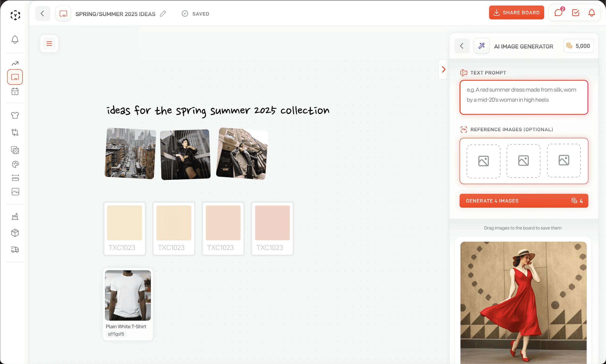Click the magic wand AI generator icon
This screenshot has height=364, width=606.
481,46
